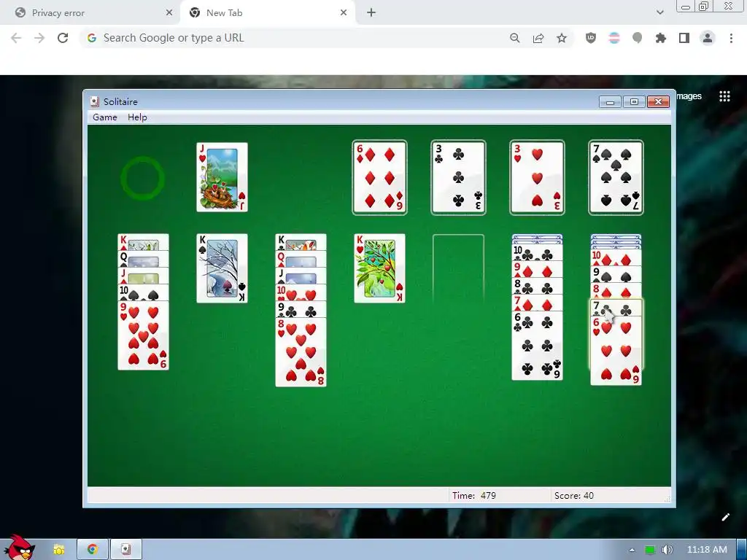
Task: Open the Game menu in Solitaire
Action: (x=105, y=117)
